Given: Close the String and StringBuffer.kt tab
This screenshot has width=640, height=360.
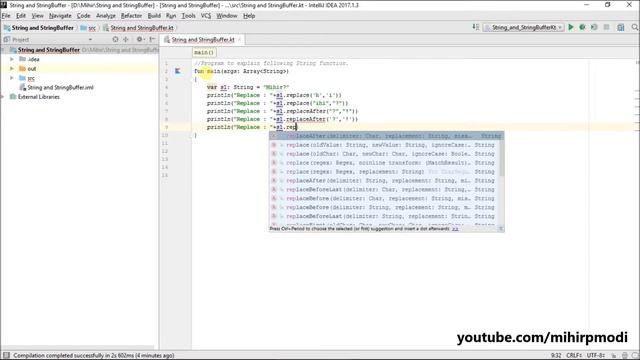Looking at the screenshot, I should (x=240, y=40).
